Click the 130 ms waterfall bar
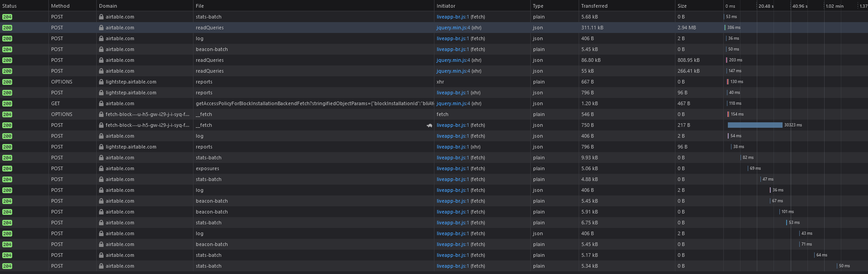This screenshot has width=868, height=274. click(728, 82)
